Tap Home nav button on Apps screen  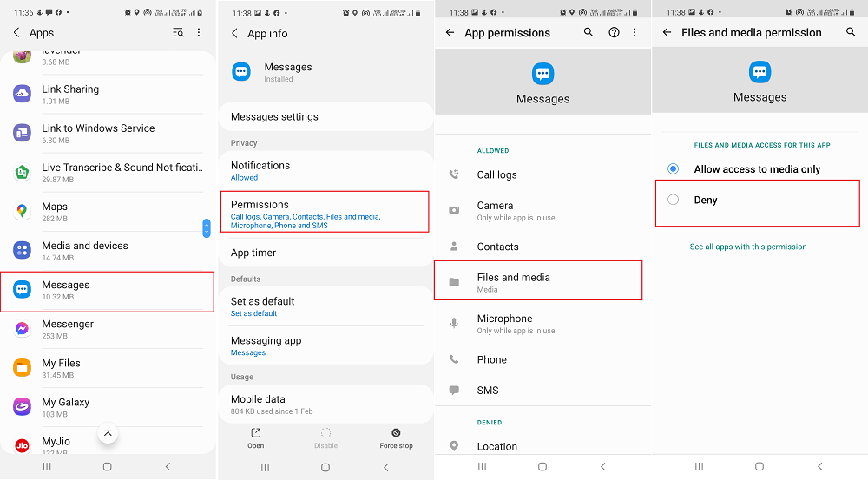pos(108,467)
